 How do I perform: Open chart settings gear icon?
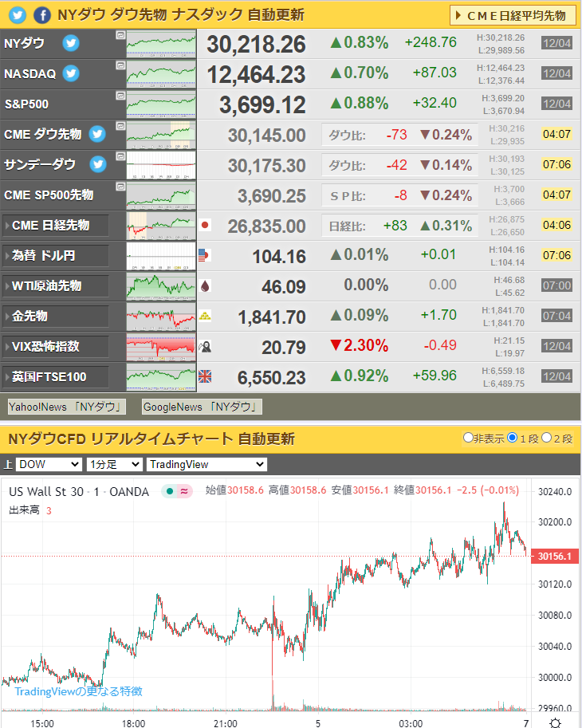click(x=555, y=722)
